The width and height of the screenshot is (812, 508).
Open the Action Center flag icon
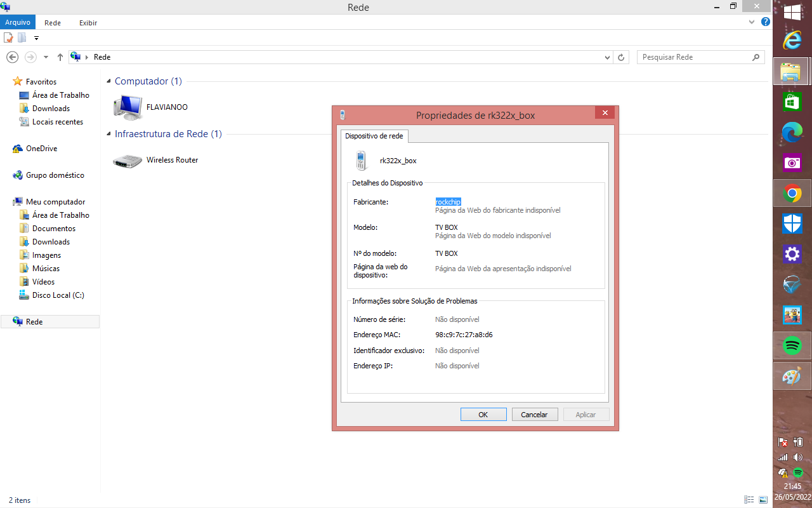click(x=783, y=442)
